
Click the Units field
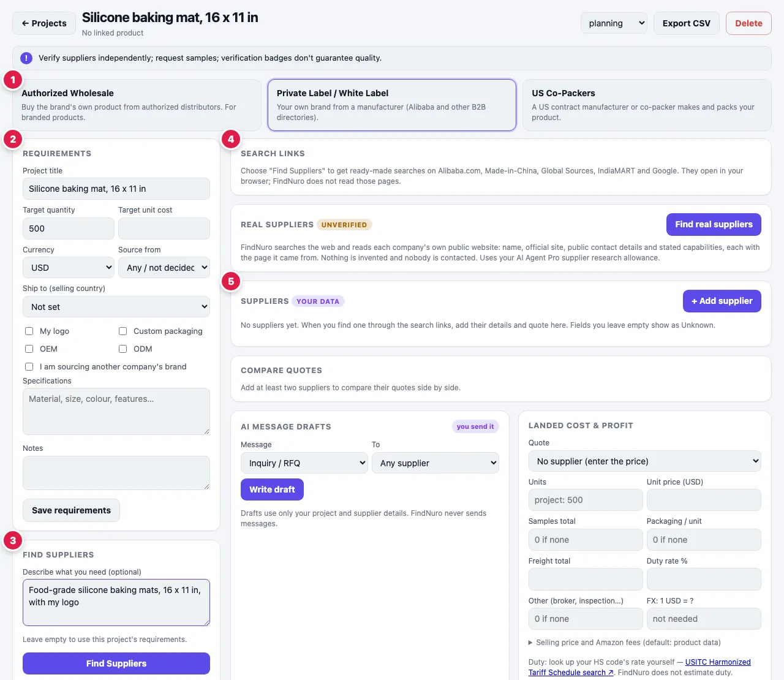586,500
